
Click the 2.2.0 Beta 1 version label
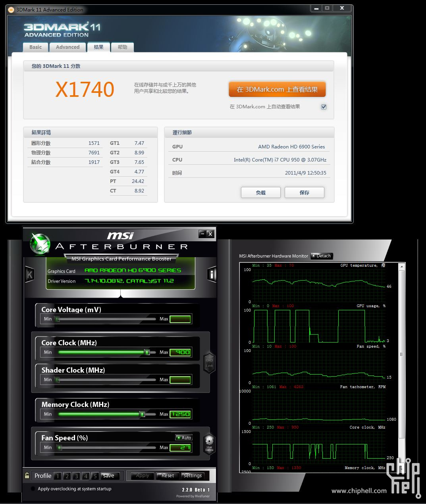coord(196,490)
